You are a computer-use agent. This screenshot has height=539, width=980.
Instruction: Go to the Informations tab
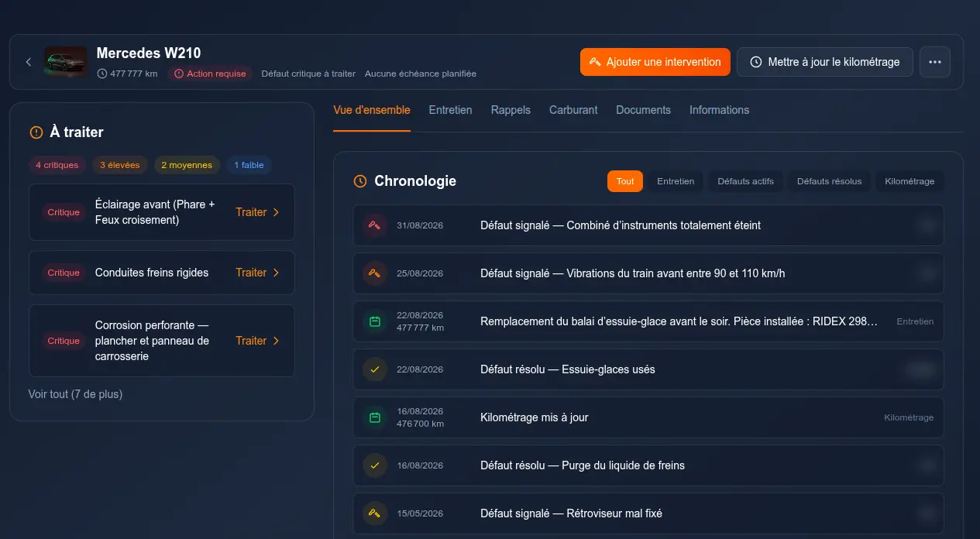(x=720, y=110)
